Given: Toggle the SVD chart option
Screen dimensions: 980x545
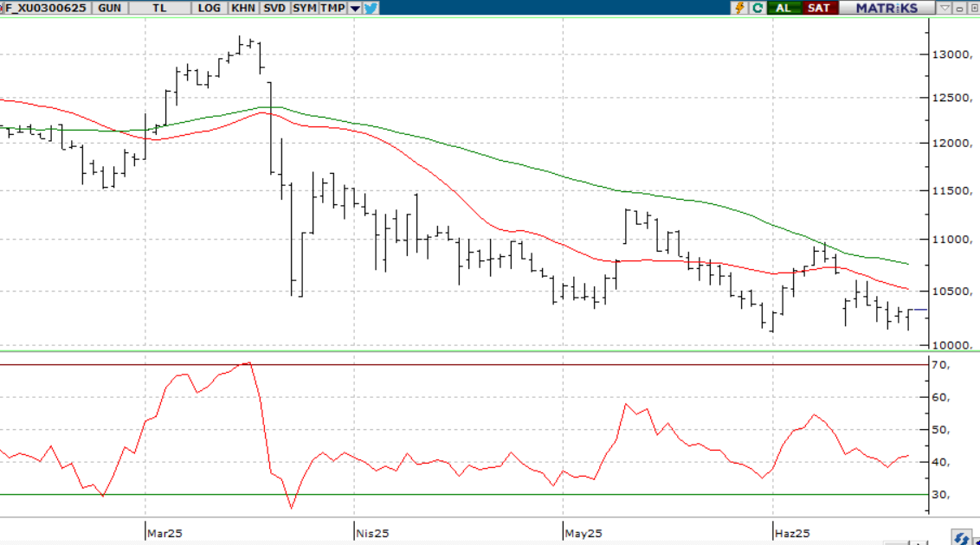Looking at the screenshot, I should pyautogui.click(x=274, y=8).
